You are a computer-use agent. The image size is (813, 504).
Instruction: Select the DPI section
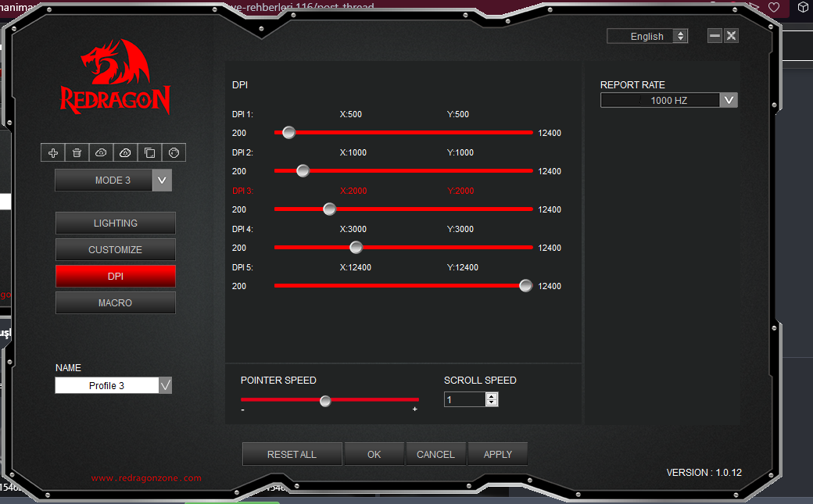(116, 277)
